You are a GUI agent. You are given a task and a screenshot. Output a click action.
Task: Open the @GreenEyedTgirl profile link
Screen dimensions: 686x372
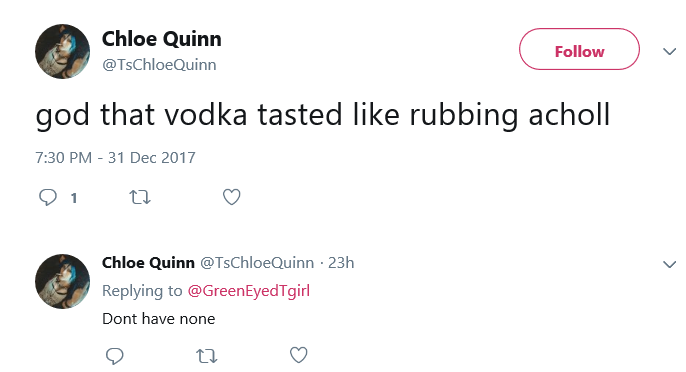(x=248, y=291)
